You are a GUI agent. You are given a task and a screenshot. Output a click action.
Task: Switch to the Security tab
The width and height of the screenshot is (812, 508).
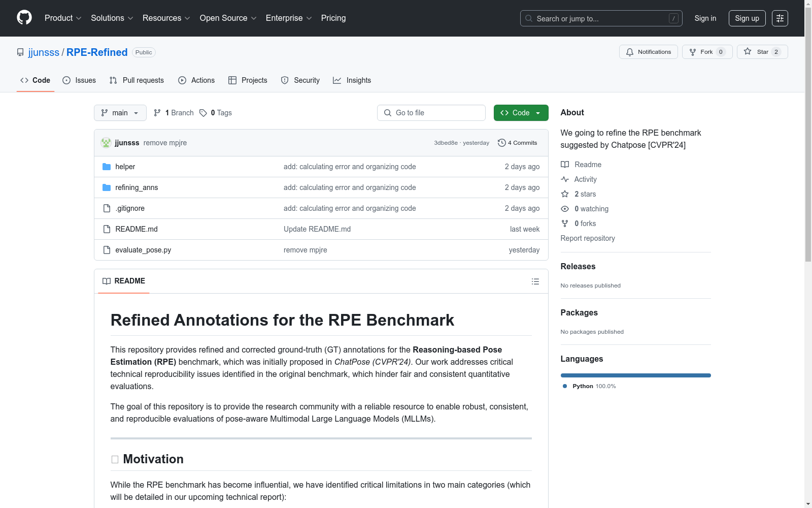point(300,80)
